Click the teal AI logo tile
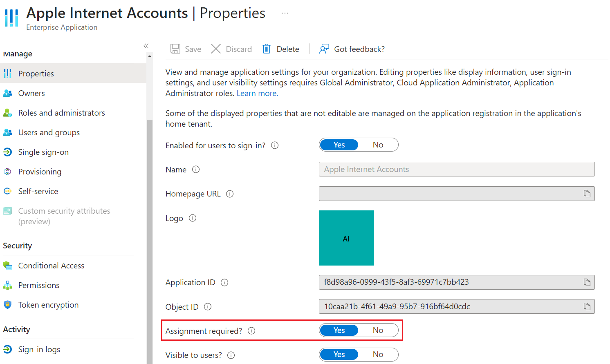Screen dimensions: 610x364 point(346,238)
